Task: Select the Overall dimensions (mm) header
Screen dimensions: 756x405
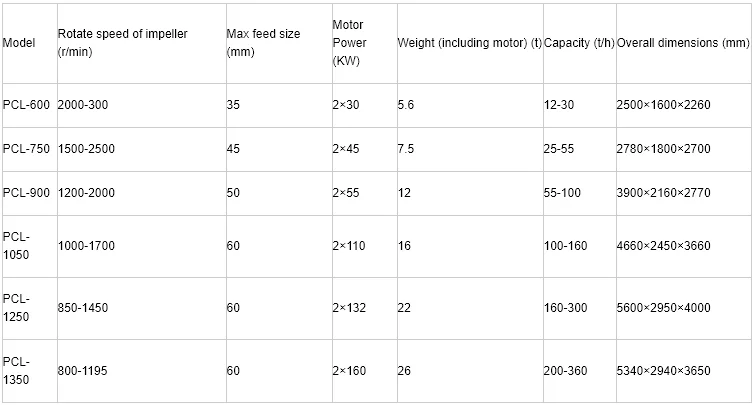Action: [x=684, y=43]
